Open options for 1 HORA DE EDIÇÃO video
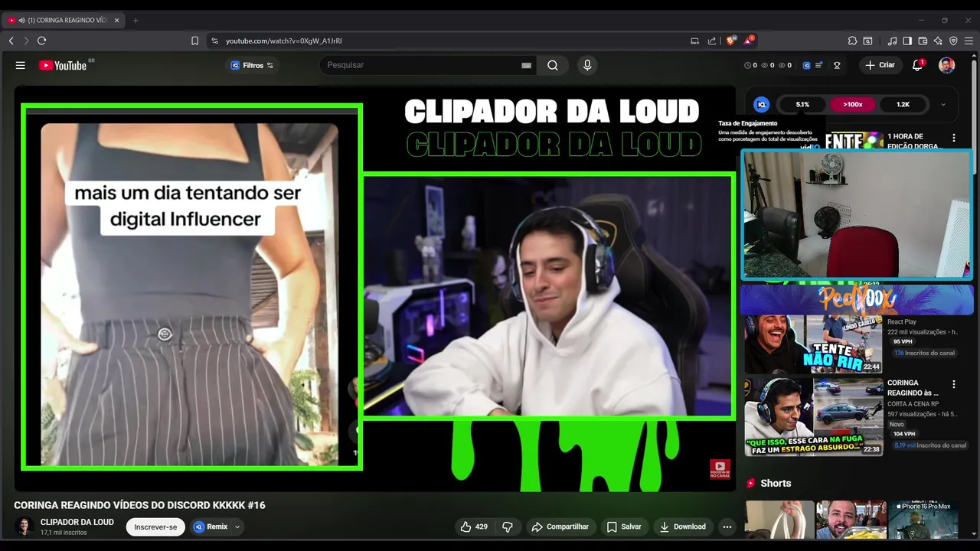 point(953,138)
